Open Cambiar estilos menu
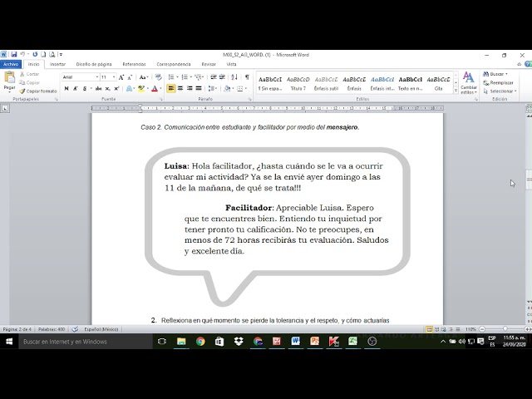The height and width of the screenshot is (399, 532). click(469, 83)
